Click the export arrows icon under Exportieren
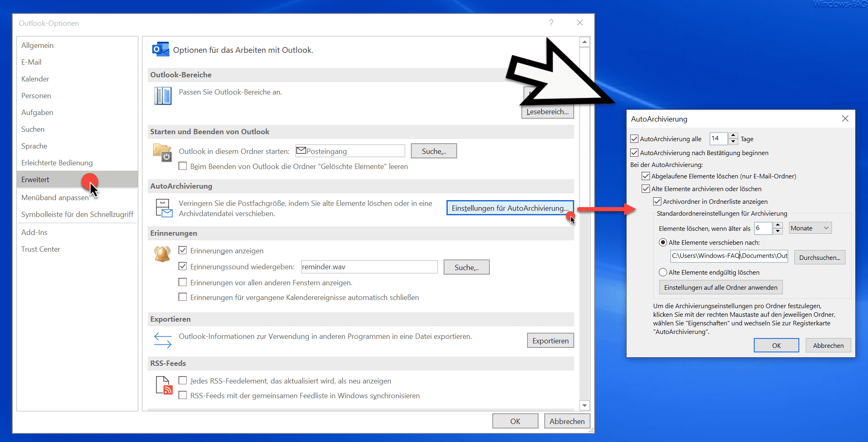The width and height of the screenshot is (868, 442). (x=162, y=340)
